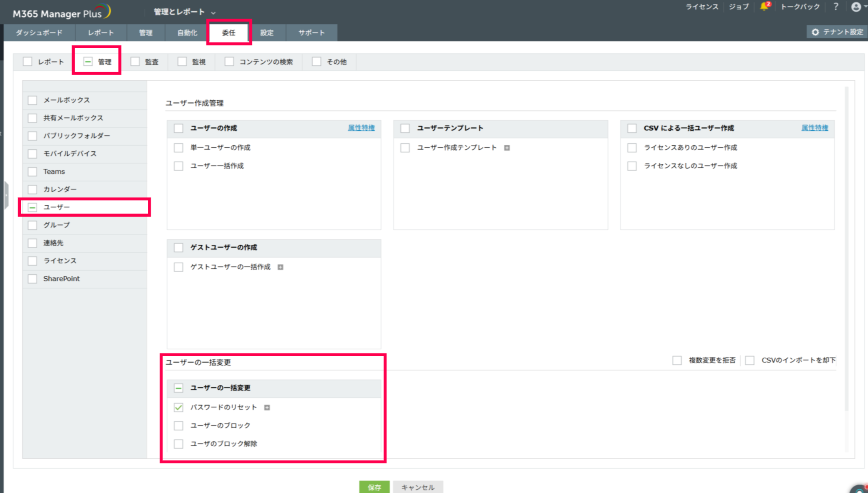Click the green 保存 button
The height and width of the screenshot is (493, 868).
pos(374,487)
